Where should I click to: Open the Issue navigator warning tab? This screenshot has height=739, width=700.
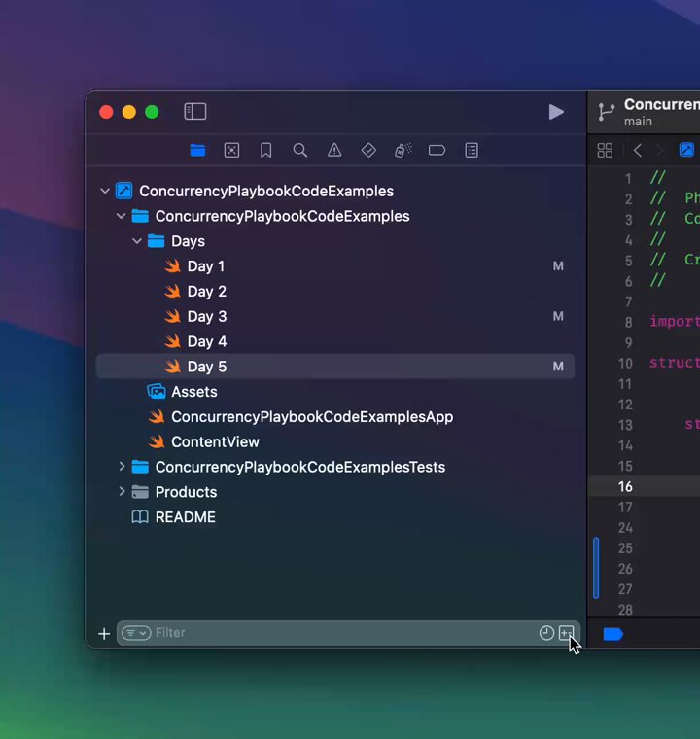click(x=334, y=151)
